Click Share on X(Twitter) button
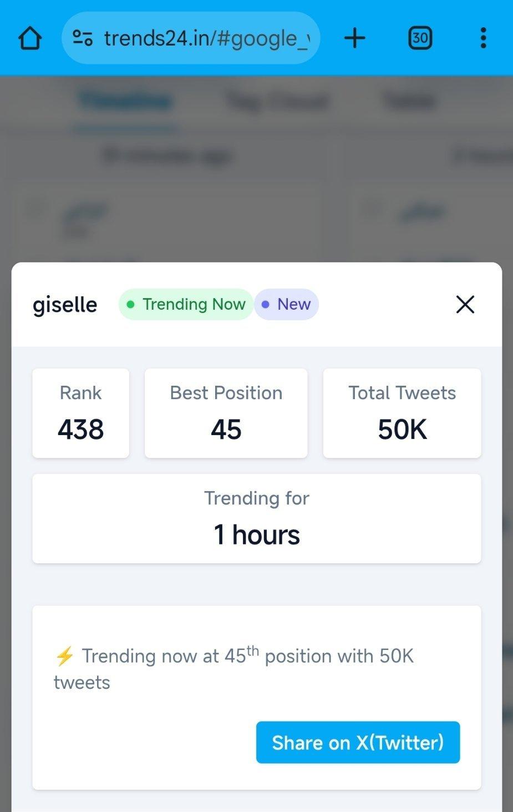Screen dimensions: 513x812 pyautogui.click(x=358, y=742)
